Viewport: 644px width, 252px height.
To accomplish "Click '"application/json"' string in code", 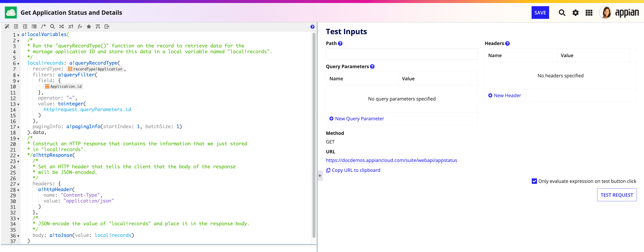I will [89, 201].
